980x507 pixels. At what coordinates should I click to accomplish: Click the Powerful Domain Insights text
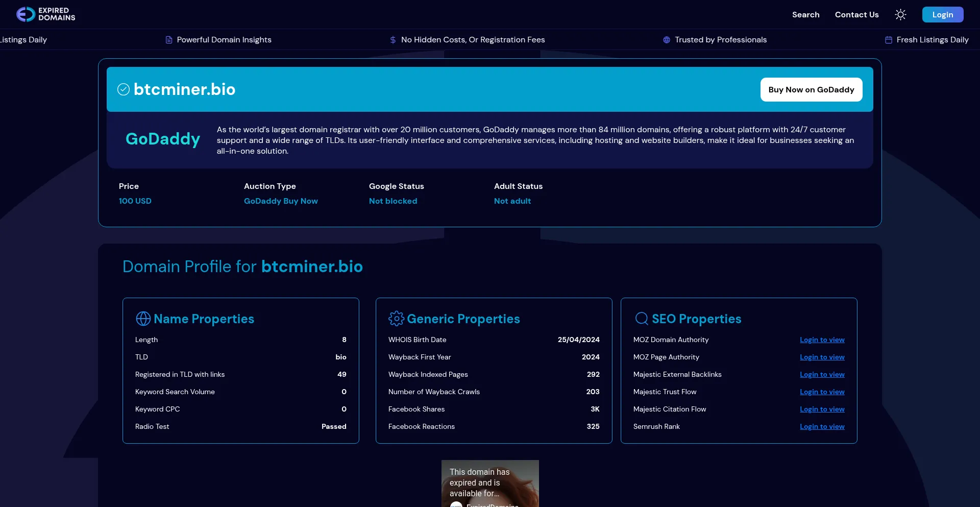(x=224, y=40)
